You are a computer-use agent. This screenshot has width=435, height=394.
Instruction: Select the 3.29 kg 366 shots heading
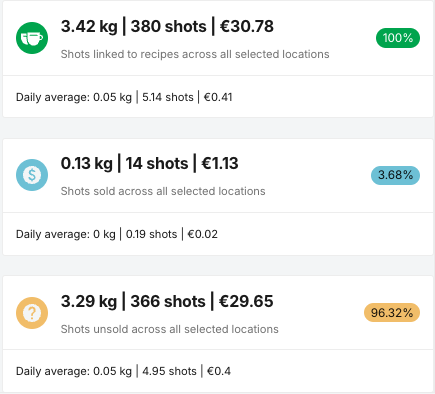(x=167, y=301)
